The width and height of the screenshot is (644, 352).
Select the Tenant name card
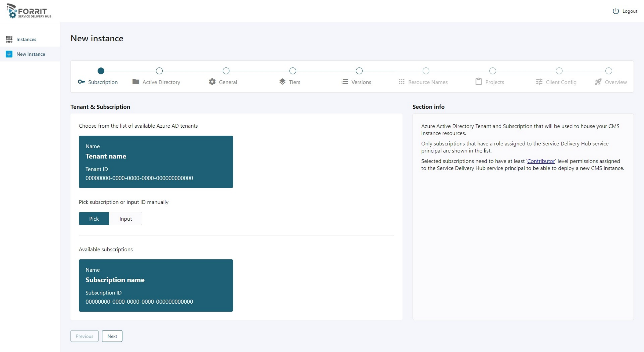pyautogui.click(x=156, y=162)
